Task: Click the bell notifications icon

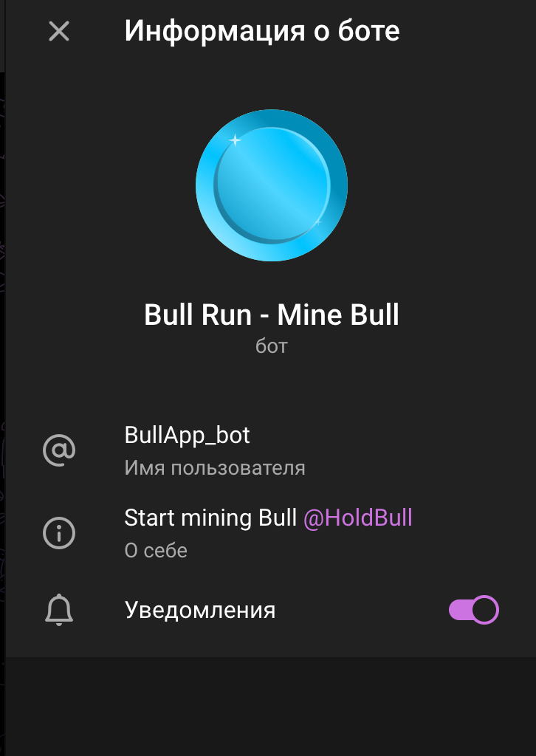Action: point(59,610)
